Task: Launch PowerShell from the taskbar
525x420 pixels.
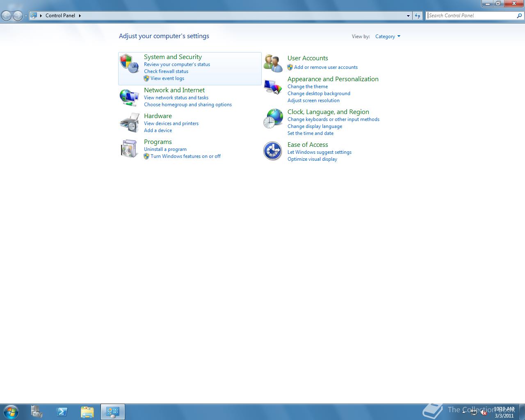Action: (62, 412)
